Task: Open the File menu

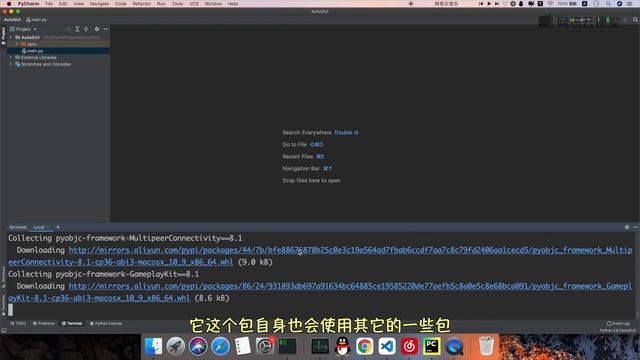Action: pyautogui.click(x=49, y=4)
